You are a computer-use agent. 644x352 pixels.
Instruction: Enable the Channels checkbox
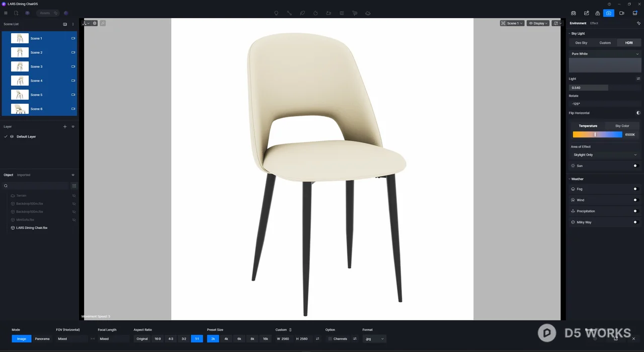[x=330, y=339]
